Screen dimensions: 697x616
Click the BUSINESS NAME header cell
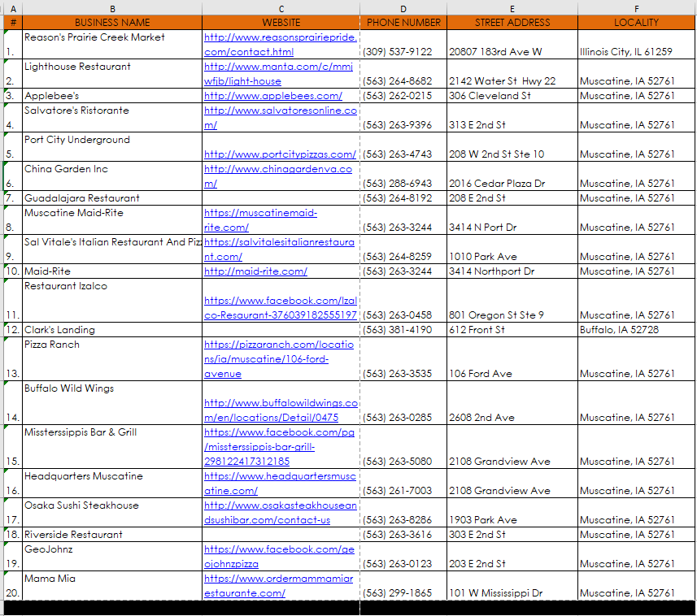112,22
